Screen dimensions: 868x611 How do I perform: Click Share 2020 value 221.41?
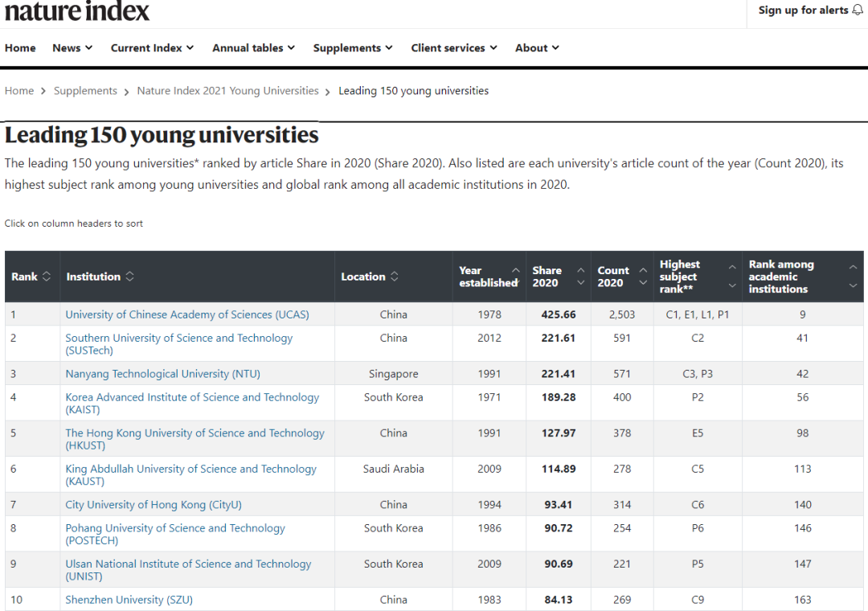[x=558, y=374]
